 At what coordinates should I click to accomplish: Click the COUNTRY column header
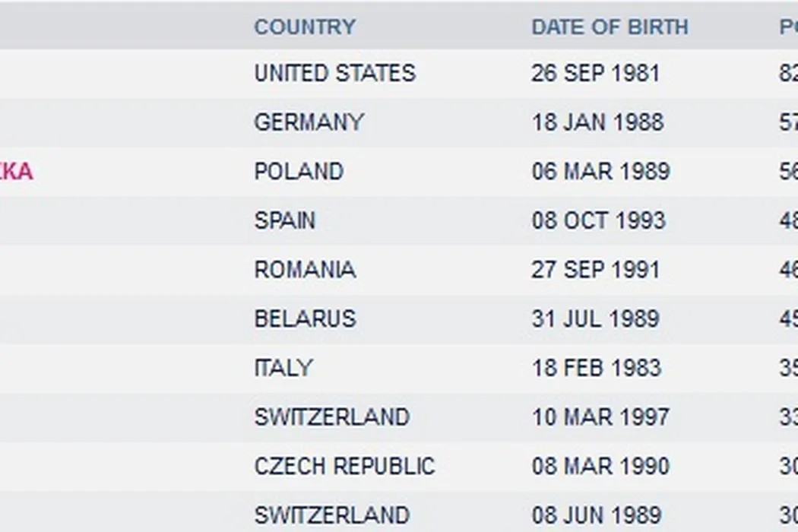305,27
